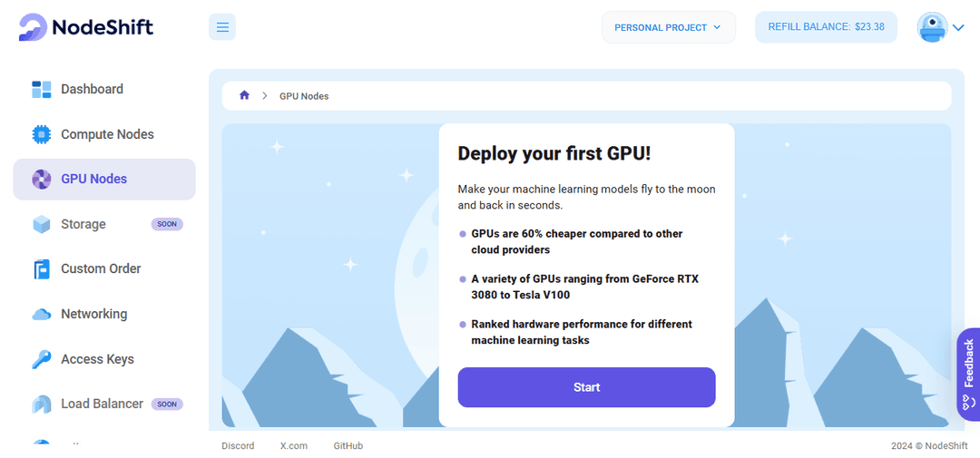980x458 pixels.
Task: Select GPU Nodes in the sidebar
Action: click(x=104, y=180)
